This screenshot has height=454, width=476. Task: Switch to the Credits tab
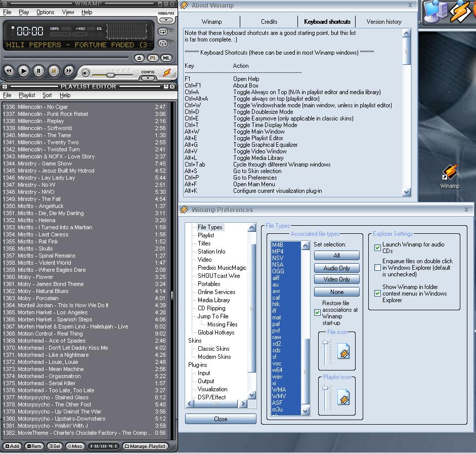point(269,22)
